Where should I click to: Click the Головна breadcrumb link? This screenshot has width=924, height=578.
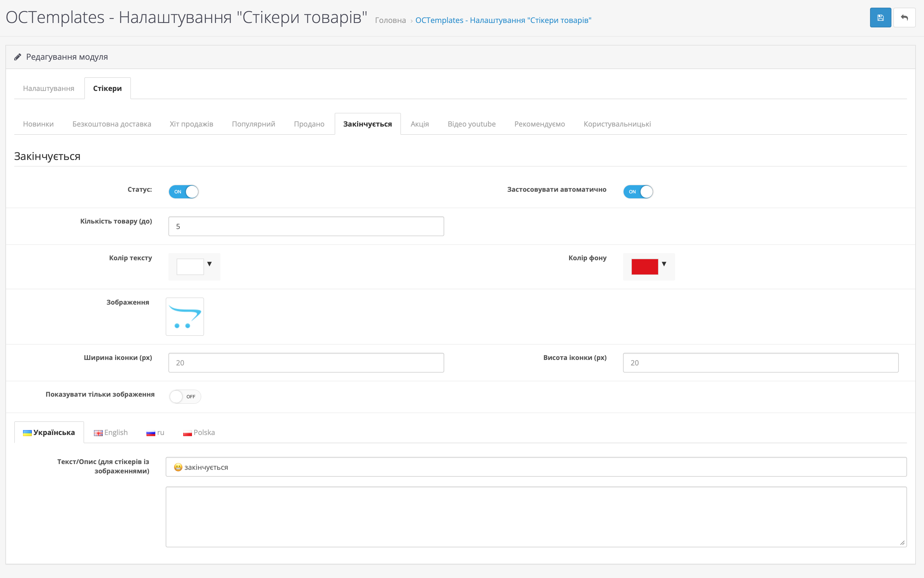[x=390, y=20]
